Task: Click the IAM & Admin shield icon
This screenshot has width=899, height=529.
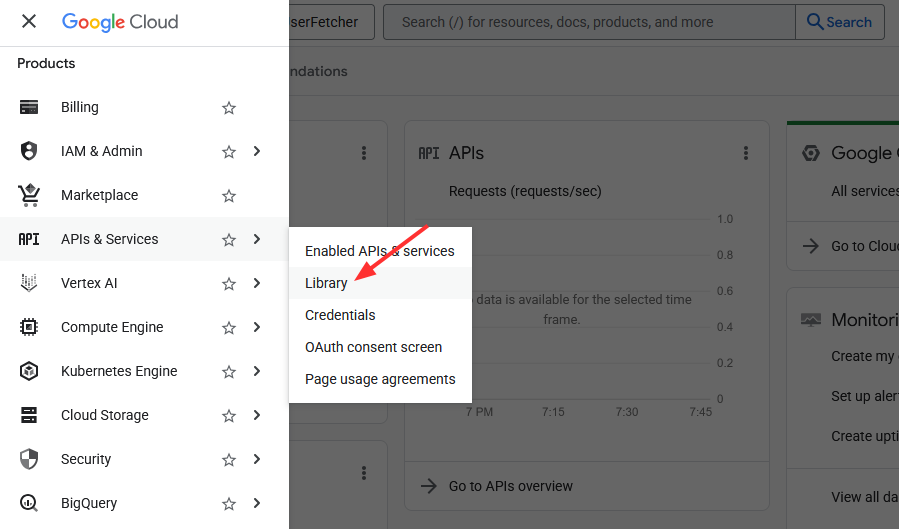Action: point(29,151)
